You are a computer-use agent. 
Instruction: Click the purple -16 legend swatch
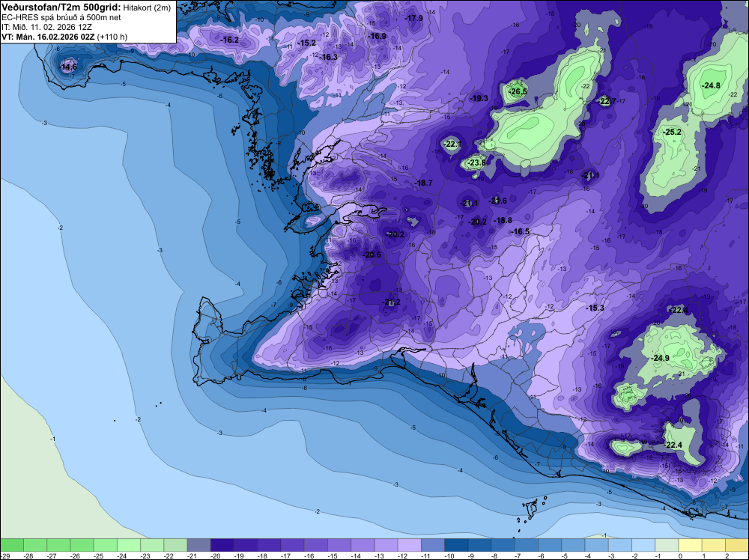(316, 545)
